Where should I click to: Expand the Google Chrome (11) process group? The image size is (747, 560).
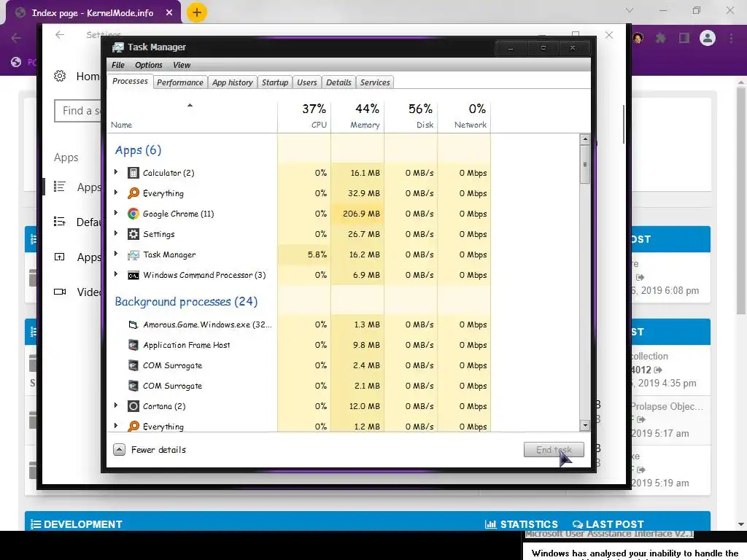pyautogui.click(x=116, y=213)
